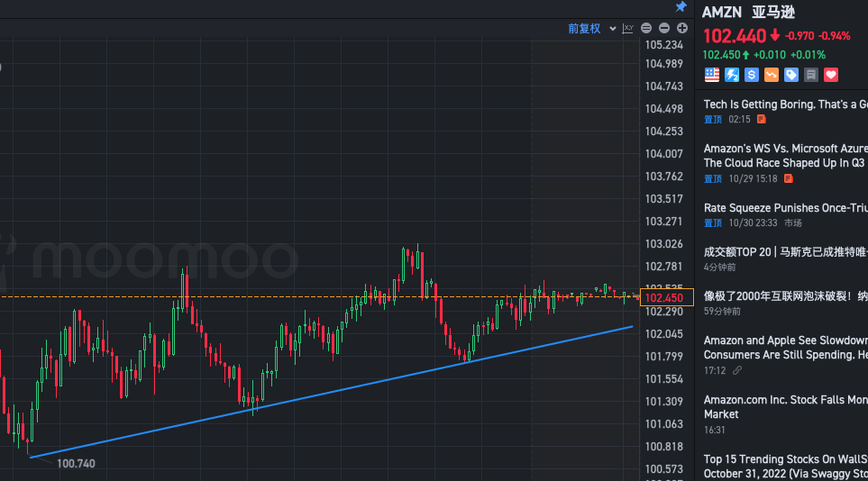
Task: Click the 100.740 low price marker
Action: pyautogui.click(x=76, y=463)
